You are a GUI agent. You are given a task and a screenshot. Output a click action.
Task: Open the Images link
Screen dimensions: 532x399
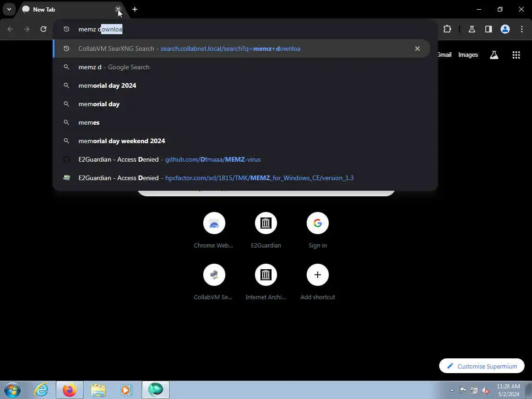[468, 54]
